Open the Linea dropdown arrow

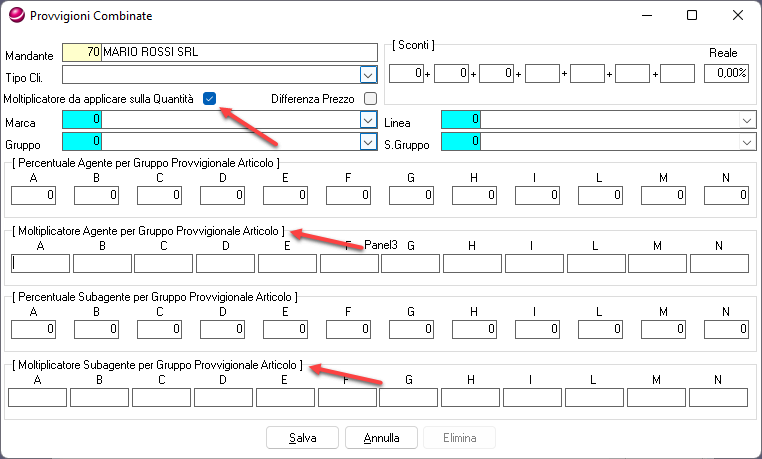click(746, 119)
